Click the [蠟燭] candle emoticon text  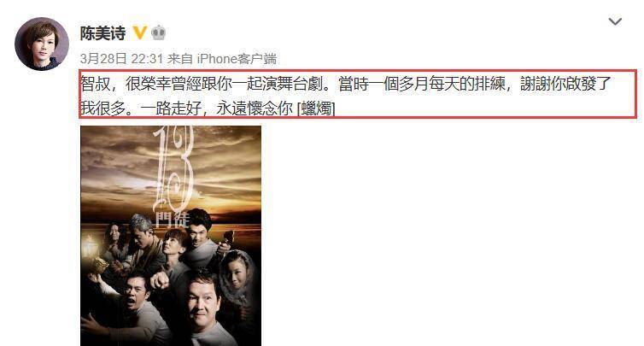click(316, 108)
